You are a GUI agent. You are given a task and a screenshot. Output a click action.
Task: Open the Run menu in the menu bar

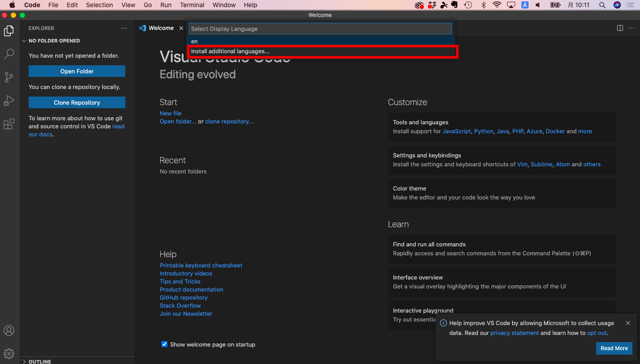point(166,5)
